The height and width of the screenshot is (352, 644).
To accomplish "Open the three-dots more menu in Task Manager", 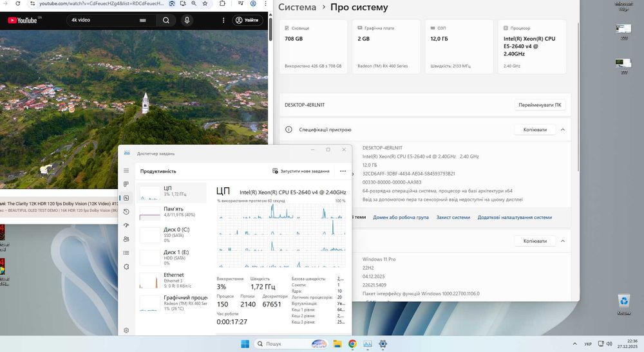I will [343, 171].
